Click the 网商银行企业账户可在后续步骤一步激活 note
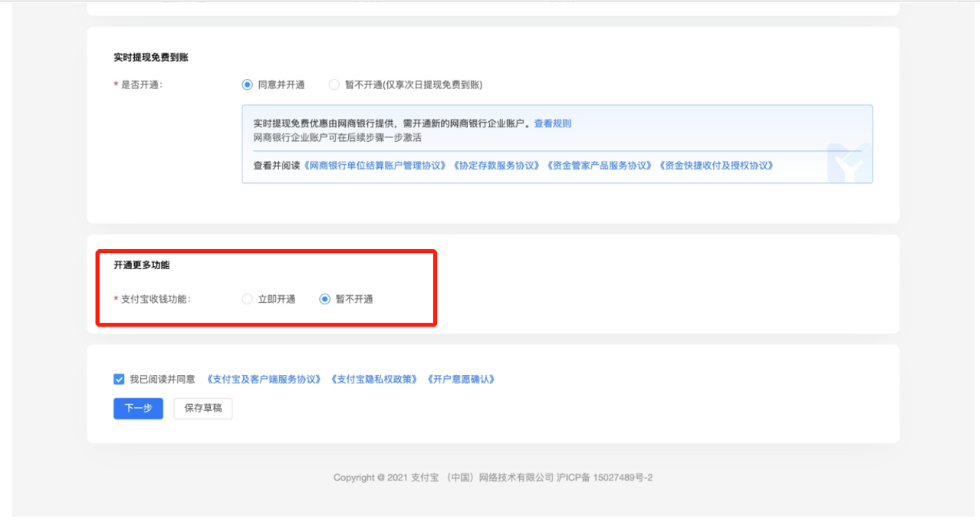Viewport: 980px width, 529px height. 337,137
